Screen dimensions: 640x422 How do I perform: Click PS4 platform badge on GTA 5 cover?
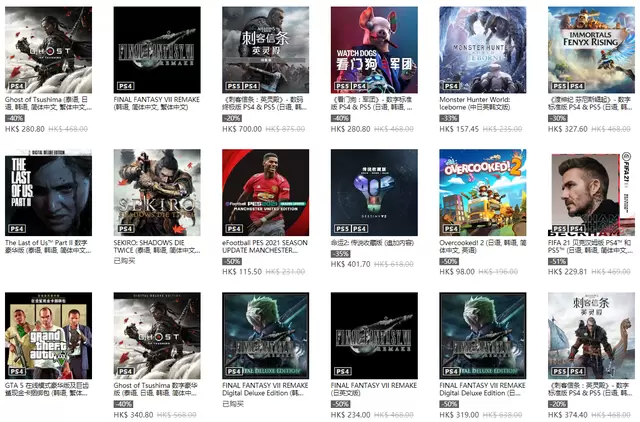[17, 371]
